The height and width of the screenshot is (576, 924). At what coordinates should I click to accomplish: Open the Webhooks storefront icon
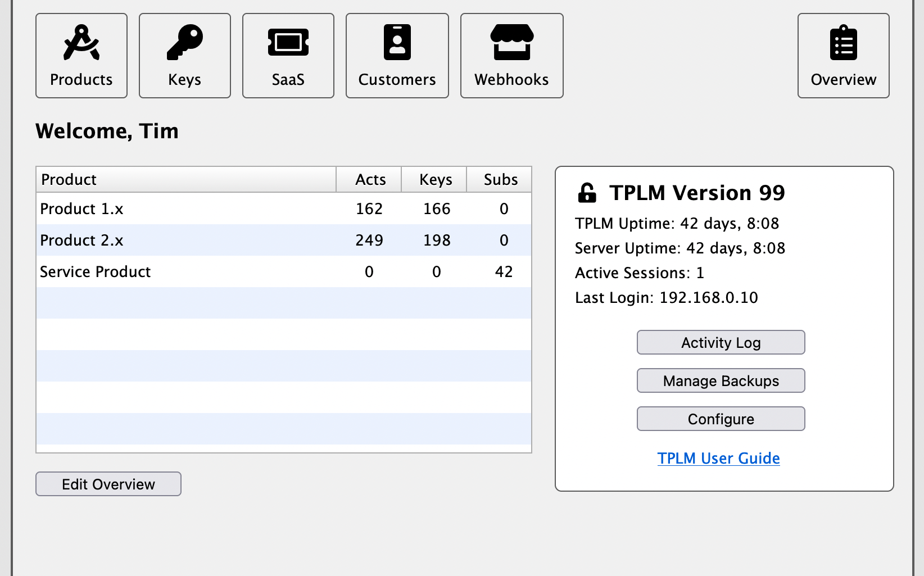point(511,43)
